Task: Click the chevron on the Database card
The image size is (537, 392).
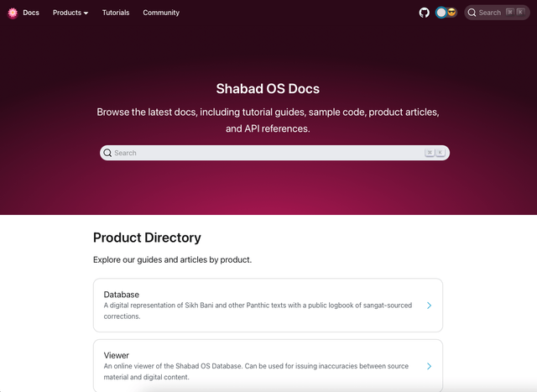Action: [x=429, y=306]
